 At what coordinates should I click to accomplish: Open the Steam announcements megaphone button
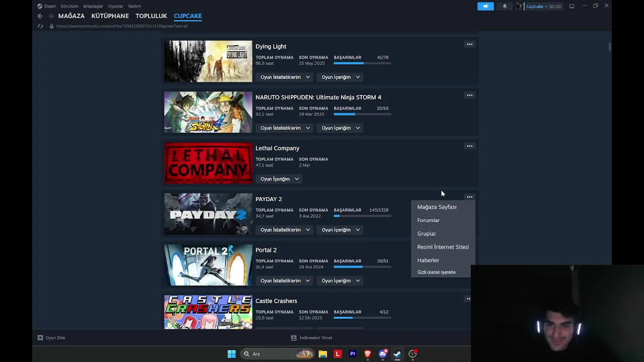point(486,7)
